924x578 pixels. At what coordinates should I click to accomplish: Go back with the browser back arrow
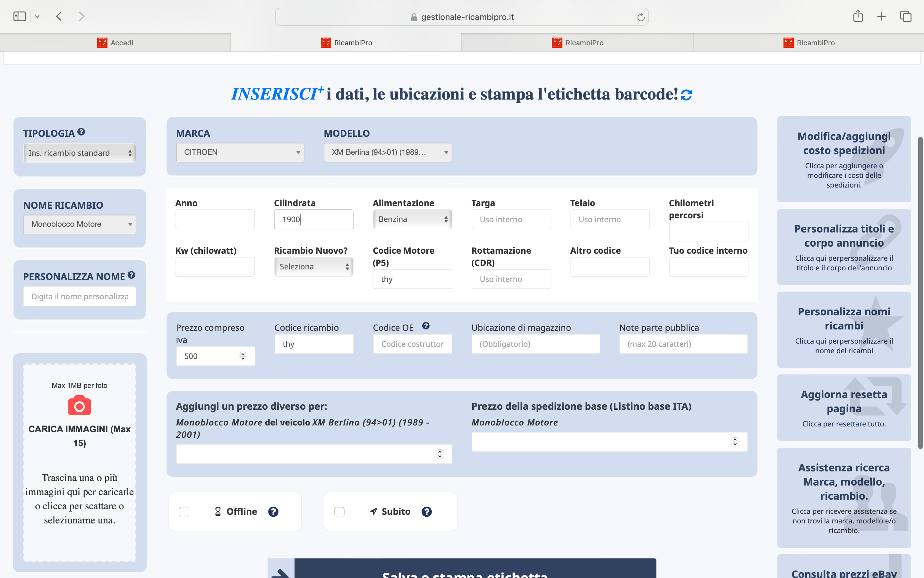pyautogui.click(x=59, y=16)
